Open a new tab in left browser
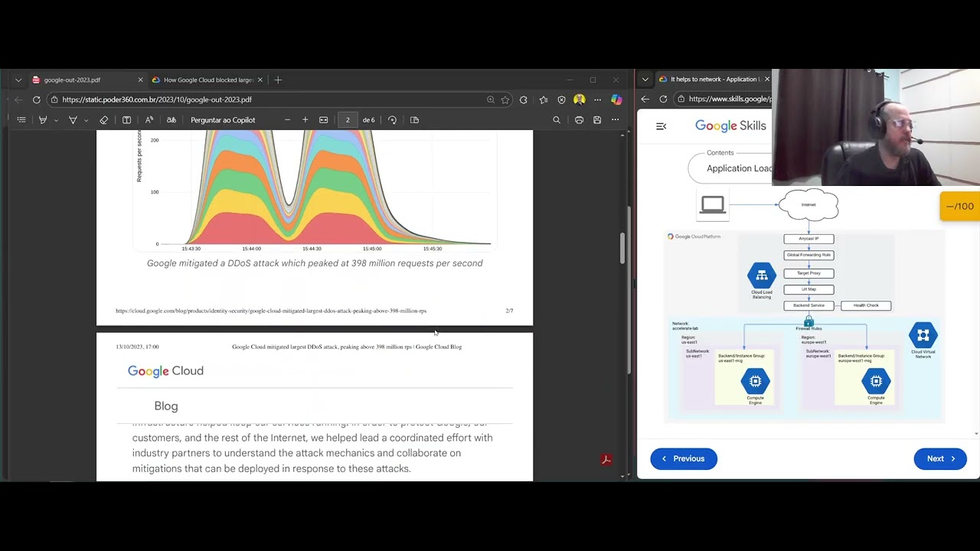This screenshot has height=551, width=980. pyautogui.click(x=278, y=80)
